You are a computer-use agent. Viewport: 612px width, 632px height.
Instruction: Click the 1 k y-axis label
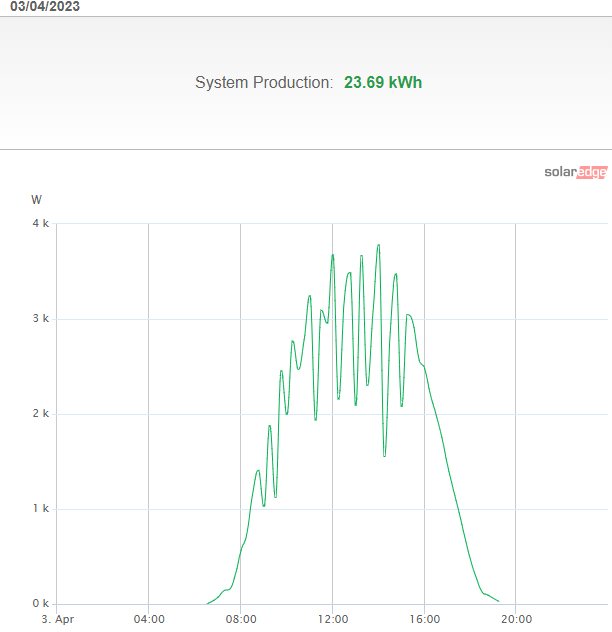coord(41,509)
